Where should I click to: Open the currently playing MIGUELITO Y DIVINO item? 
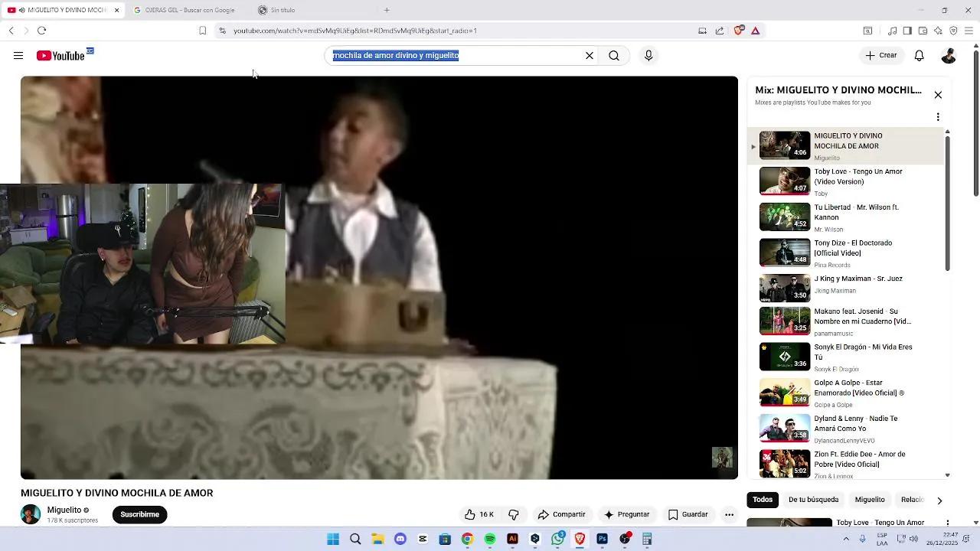pos(845,145)
